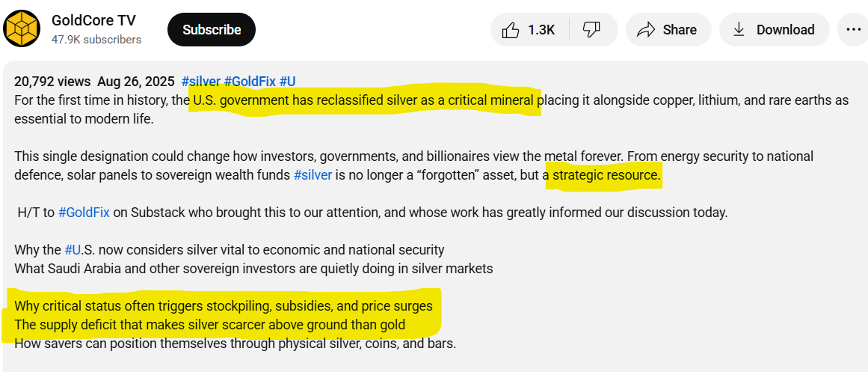
Task: Click #GoldFix hashtag in the H/T line
Action: [x=84, y=213]
